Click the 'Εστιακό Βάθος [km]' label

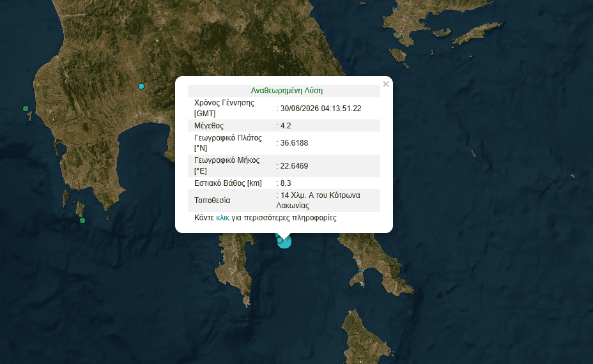point(227,183)
